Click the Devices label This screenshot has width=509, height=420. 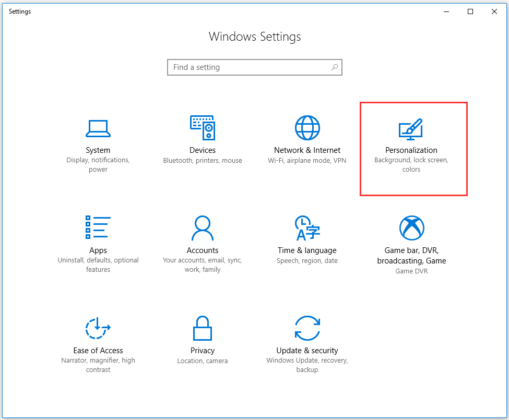coord(203,150)
